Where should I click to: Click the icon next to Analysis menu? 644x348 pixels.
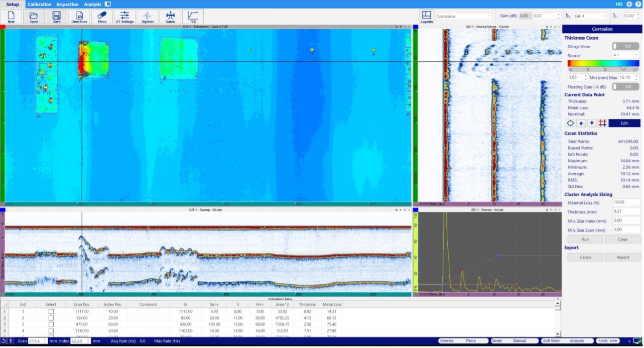(107, 4)
